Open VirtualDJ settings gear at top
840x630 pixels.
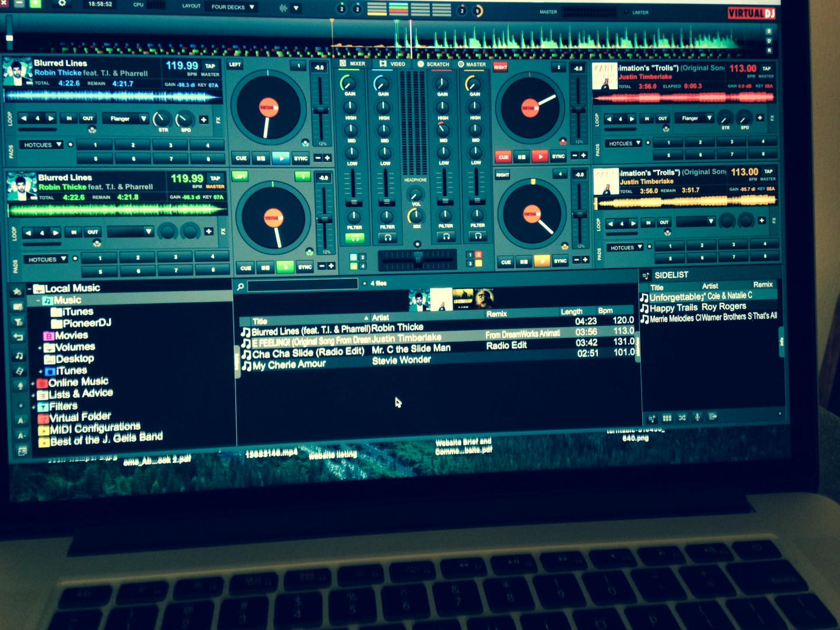[62, 3]
